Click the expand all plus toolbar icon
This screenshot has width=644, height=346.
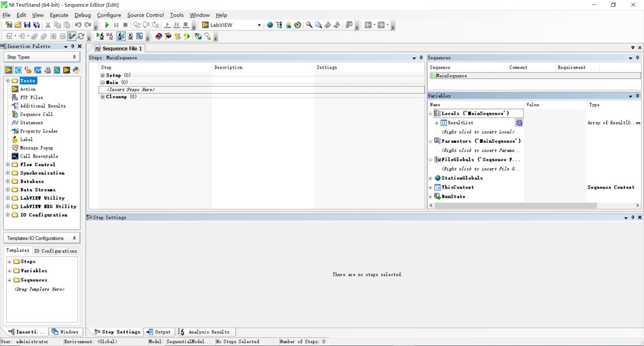coord(53,36)
